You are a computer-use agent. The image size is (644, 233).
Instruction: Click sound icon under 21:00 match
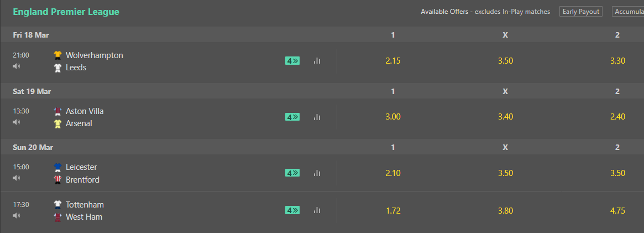click(x=17, y=66)
